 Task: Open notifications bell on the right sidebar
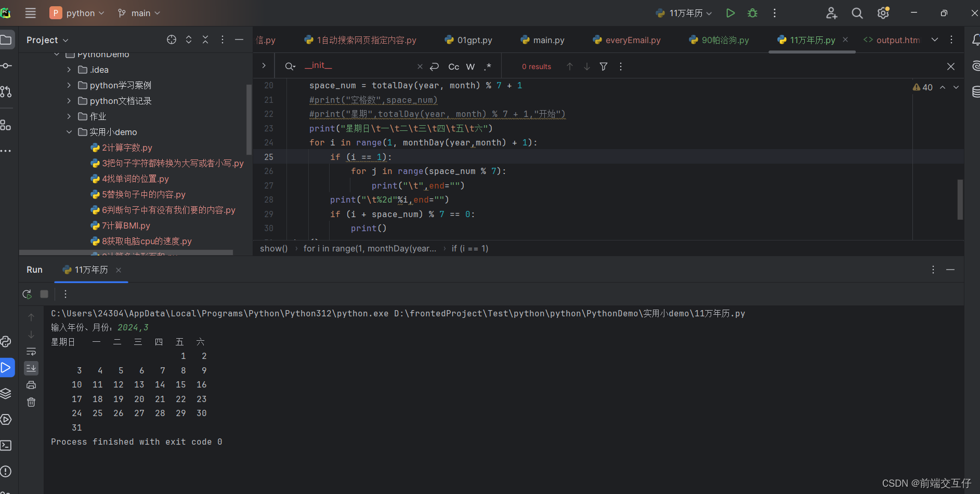point(975,39)
